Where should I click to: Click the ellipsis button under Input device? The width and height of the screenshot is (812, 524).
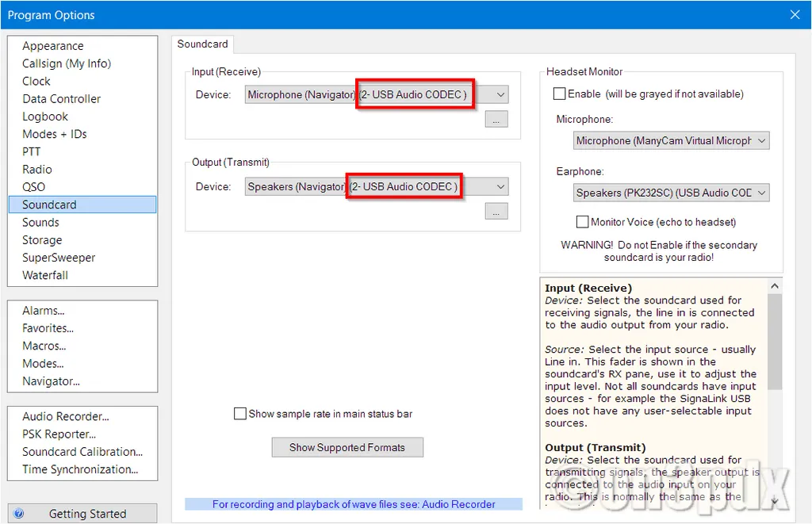click(496, 120)
